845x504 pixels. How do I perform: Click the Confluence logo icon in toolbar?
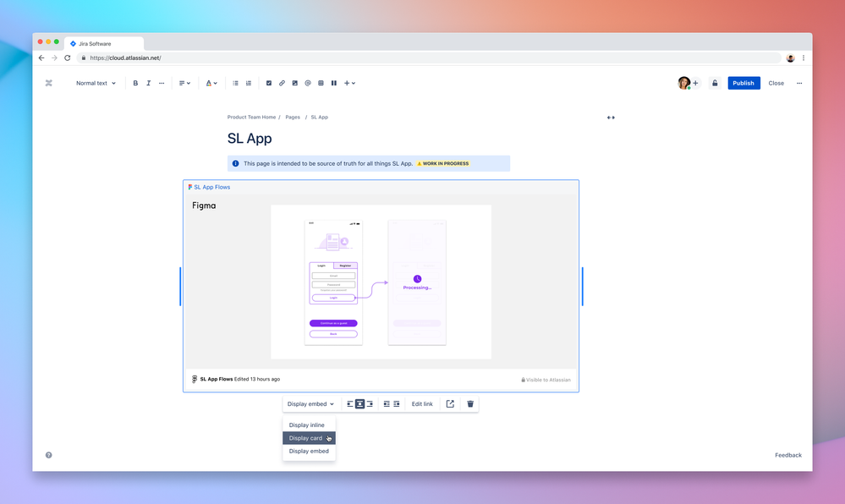(x=48, y=83)
